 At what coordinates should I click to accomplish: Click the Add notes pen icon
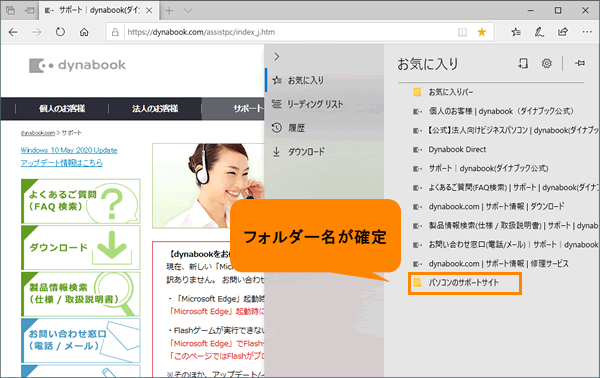click(x=539, y=32)
